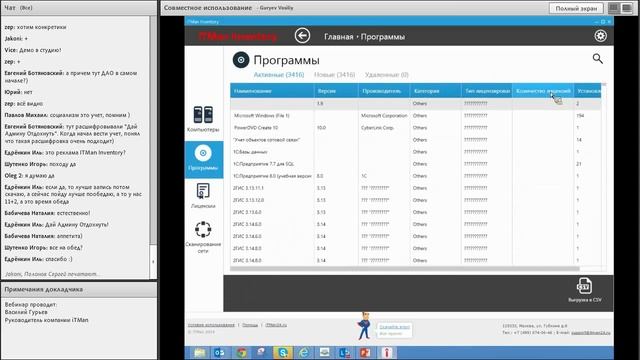This screenshot has height=360, width=640.
Task: Open the terms of use footer link
Action: point(211,325)
